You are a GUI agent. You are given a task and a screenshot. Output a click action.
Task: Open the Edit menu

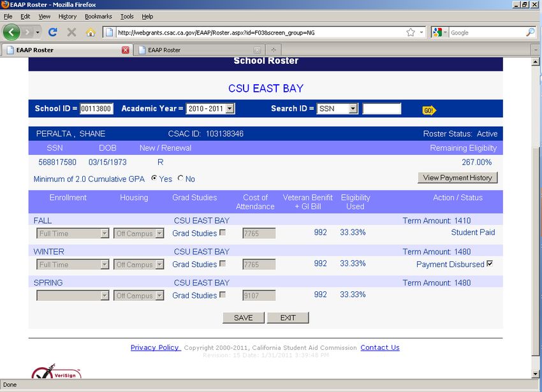pos(26,16)
